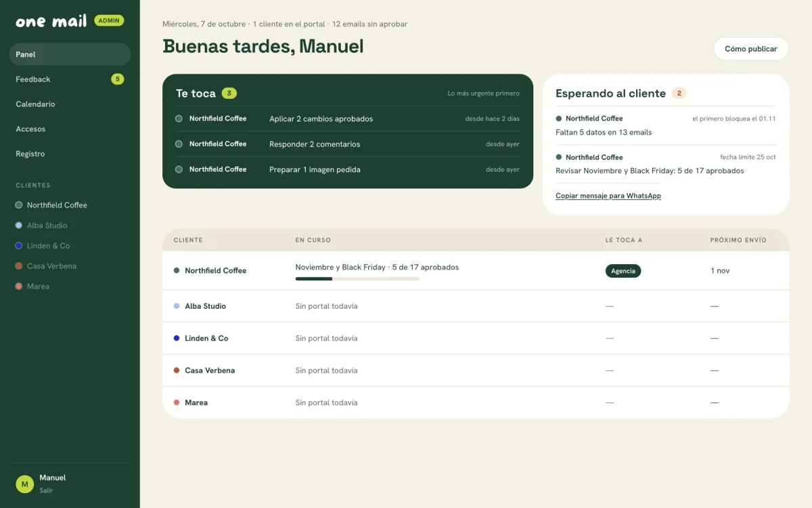Click Manuel's avatar circle with M
This screenshot has width=812, height=508.
[25, 484]
